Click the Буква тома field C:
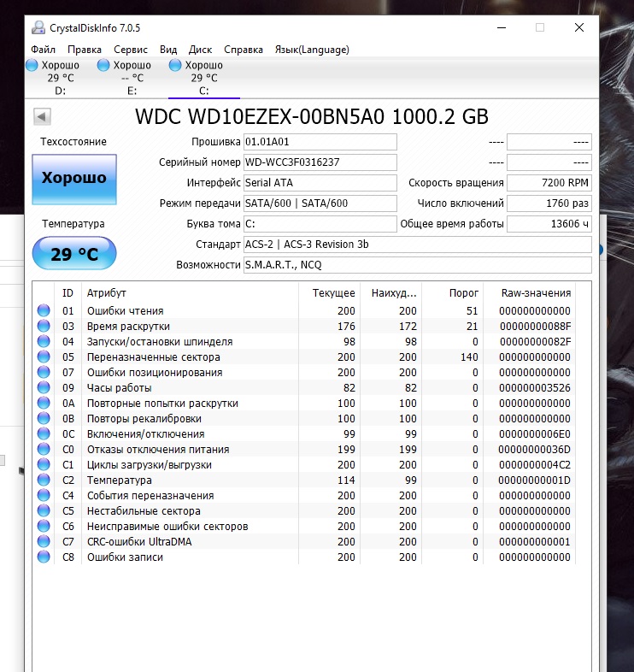Screen dimensions: 634x672 (x=320, y=224)
